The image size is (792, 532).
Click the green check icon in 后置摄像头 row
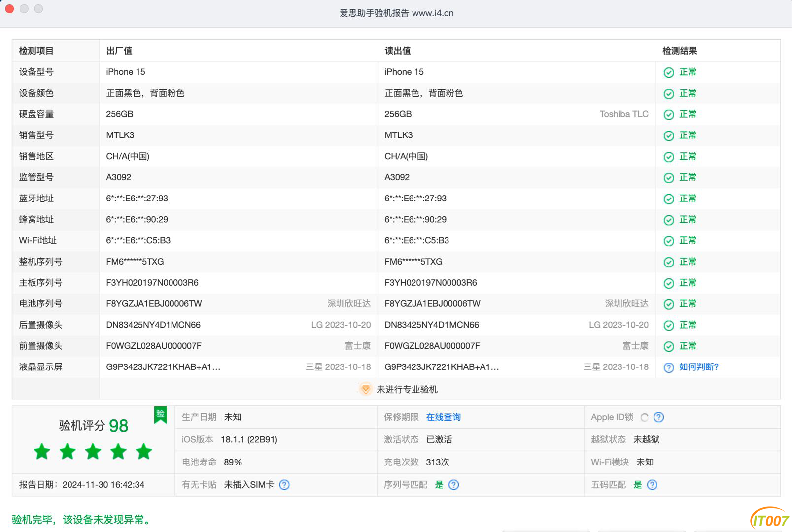coord(669,325)
